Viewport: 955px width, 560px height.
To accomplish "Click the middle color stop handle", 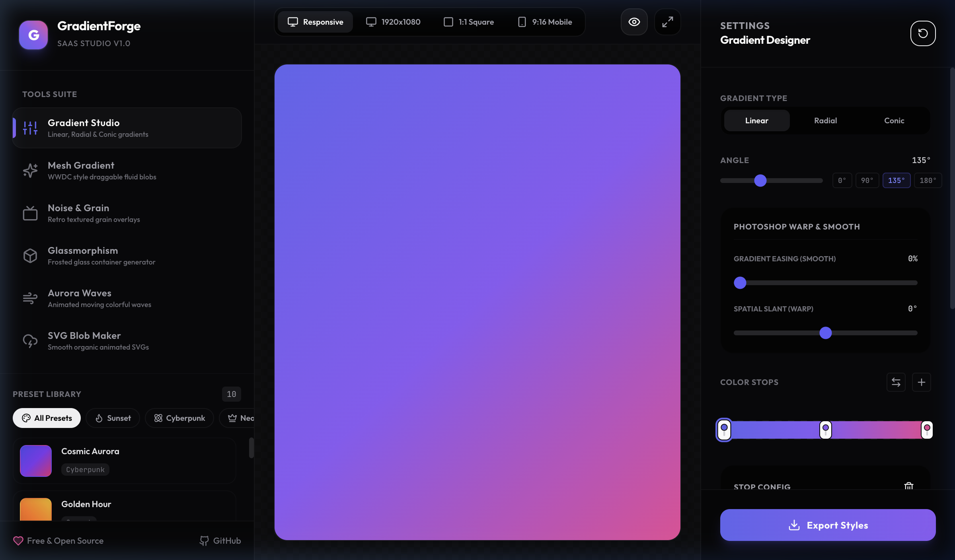I will click(825, 430).
